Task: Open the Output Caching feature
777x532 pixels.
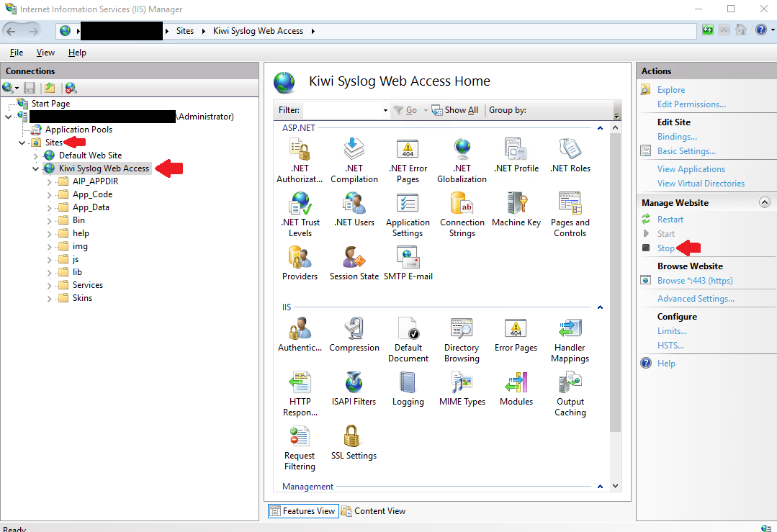Action: tap(570, 389)
